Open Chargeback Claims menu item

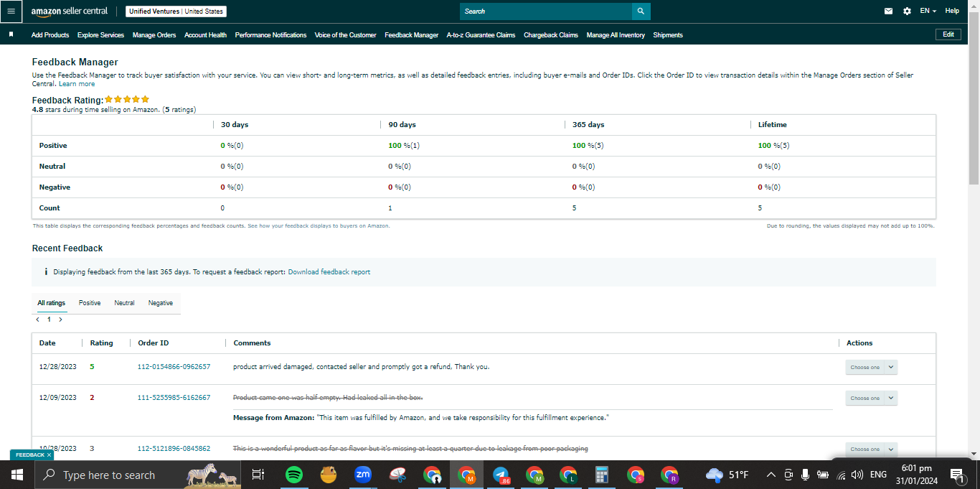(x=551, y=35)
